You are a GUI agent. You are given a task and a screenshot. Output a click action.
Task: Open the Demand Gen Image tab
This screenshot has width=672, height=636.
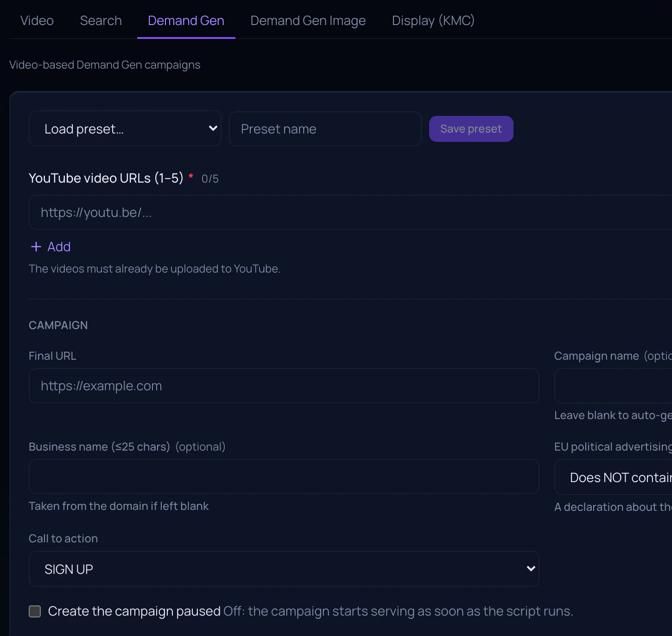pos(308,20)
